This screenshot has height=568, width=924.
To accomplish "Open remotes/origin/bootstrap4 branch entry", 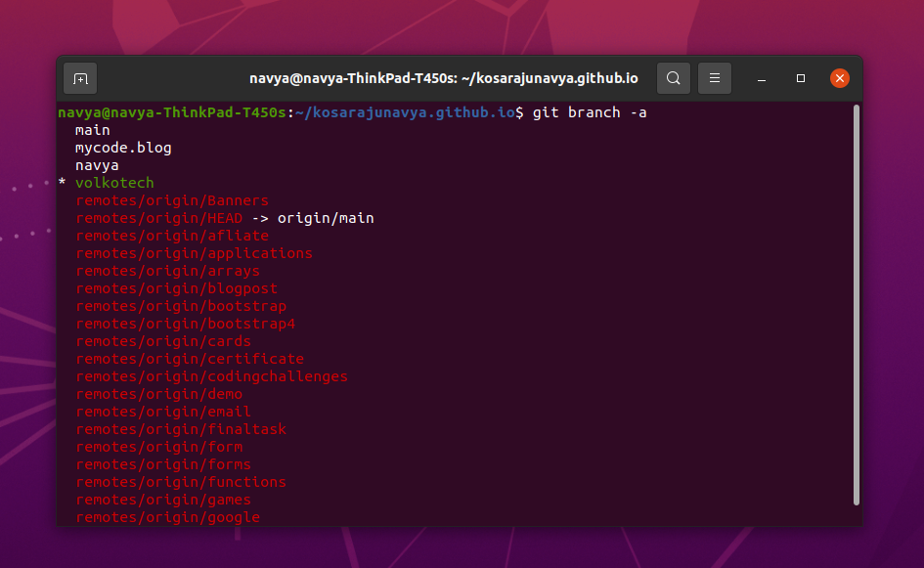I will 186,324.
